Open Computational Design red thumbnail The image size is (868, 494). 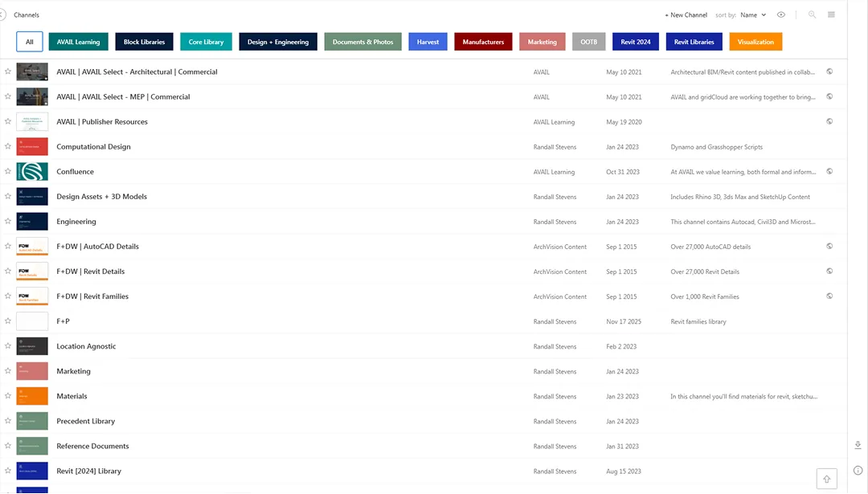coord(32,147)
